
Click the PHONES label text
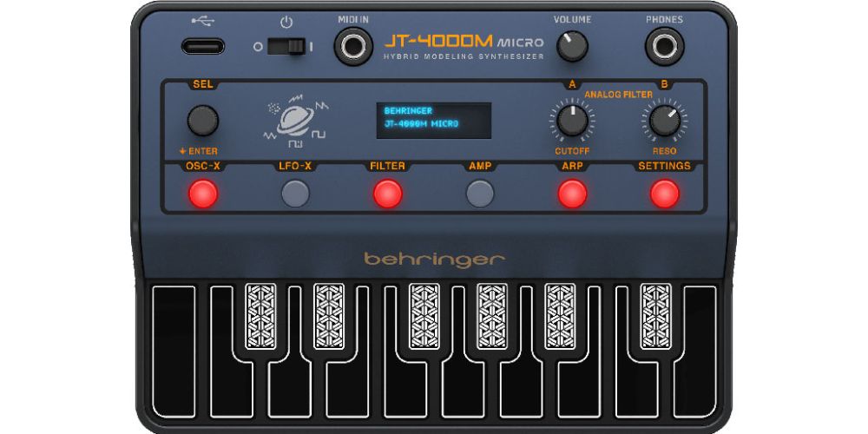point(664,19)
